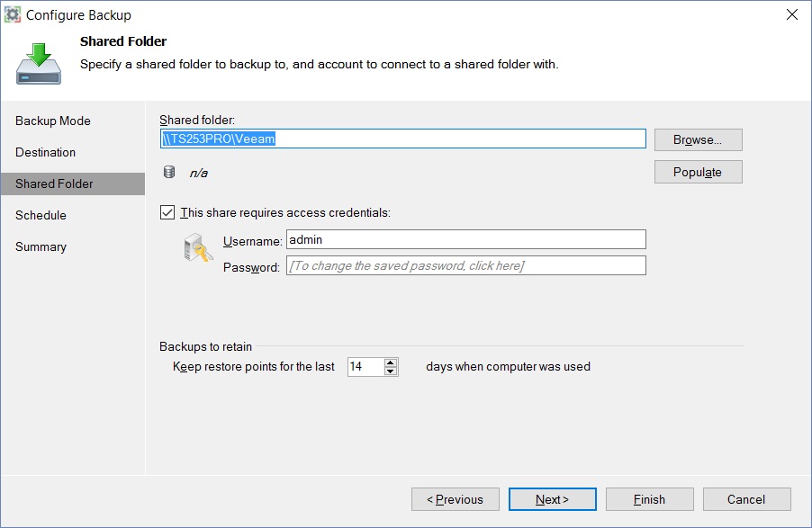Click the Finish button
The image size is (812, 528).
649,499
